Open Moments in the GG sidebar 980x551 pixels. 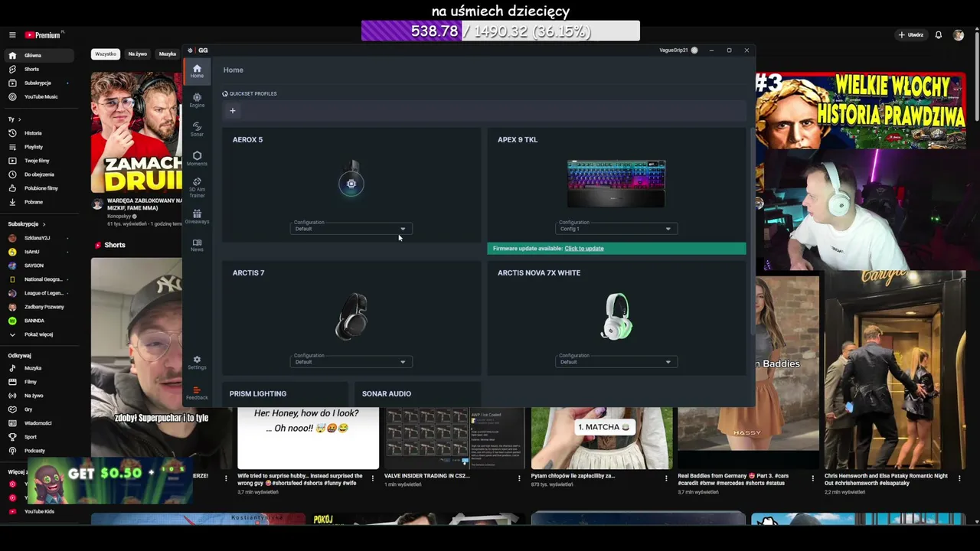tap(197, 158)
